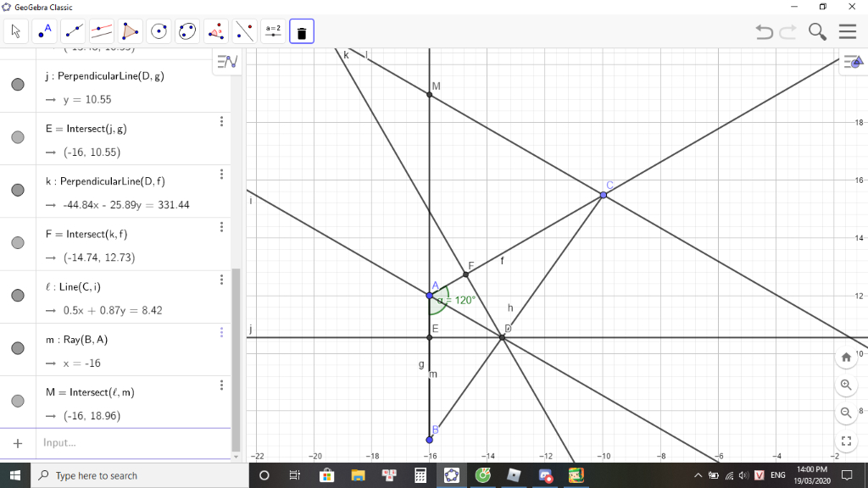Image resolution: width=868 pixels, height=488 pixels.
Task: Enter fullscreen mode in graphics view
Action: (x=846, y=441)
